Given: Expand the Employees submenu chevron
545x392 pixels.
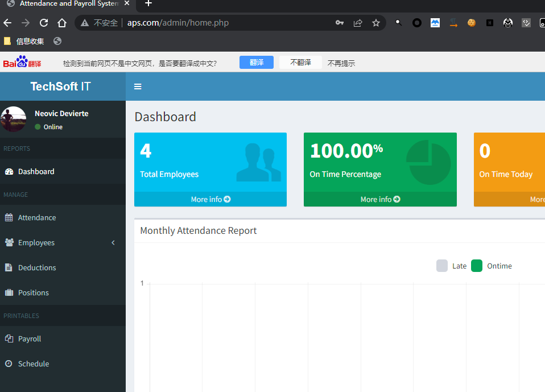Looking at the screenshot, I should pos(113,242).
